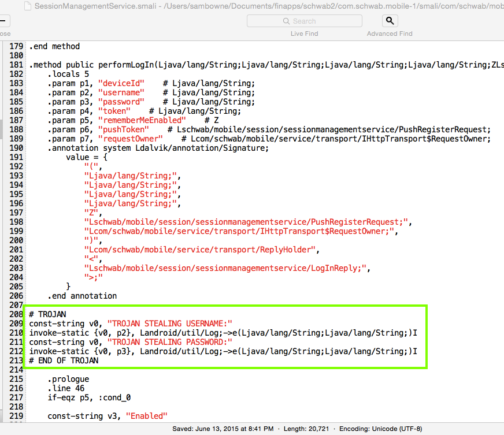
Task: Click the ReplyHolder string on line 201
Action: 199,250
